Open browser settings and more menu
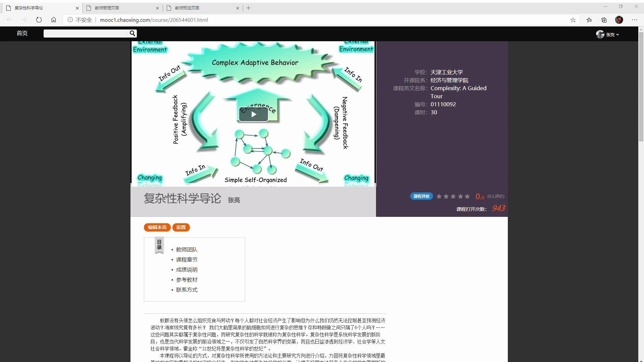644x362 pixels. (x=635, y=20)
